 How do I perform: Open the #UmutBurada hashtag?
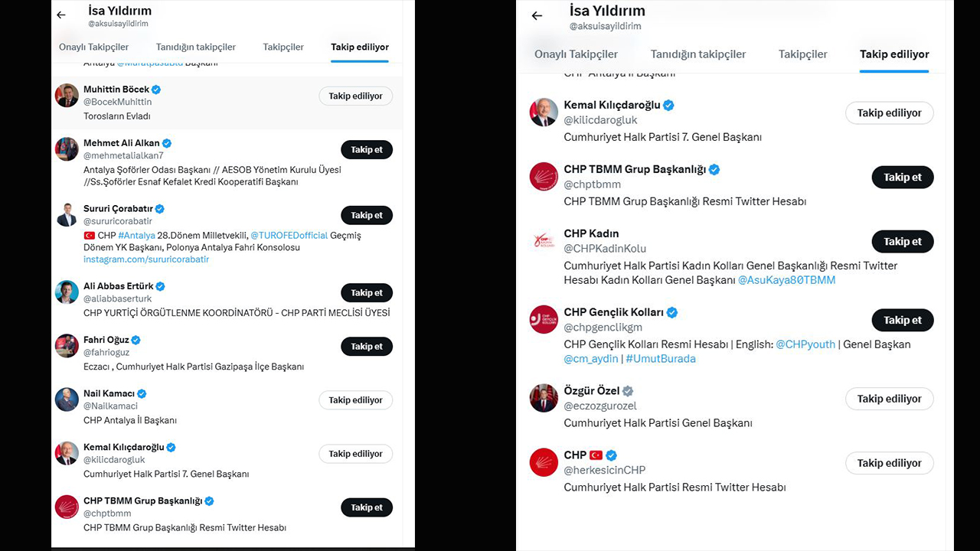[661, 359]
